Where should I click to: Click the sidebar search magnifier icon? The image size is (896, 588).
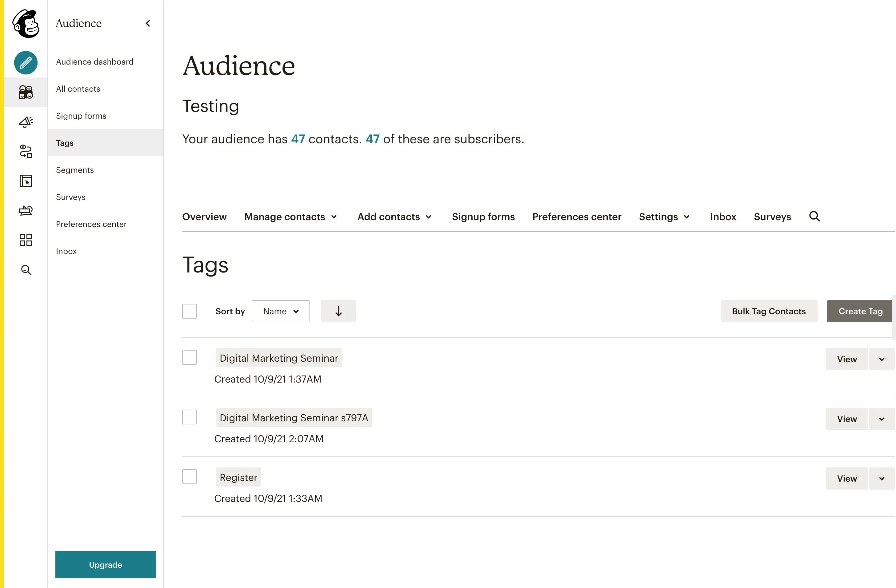click(26, 270)
